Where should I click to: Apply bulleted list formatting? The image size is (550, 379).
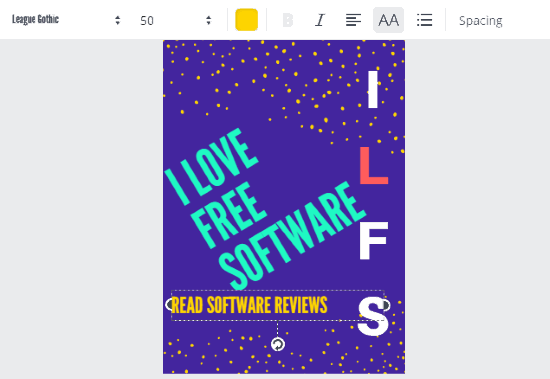coord(424,20)
